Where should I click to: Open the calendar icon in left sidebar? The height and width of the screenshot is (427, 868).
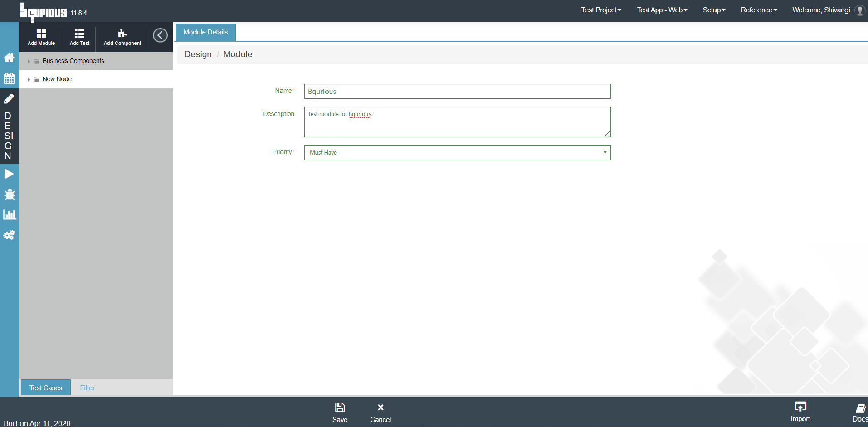(9, 78)
